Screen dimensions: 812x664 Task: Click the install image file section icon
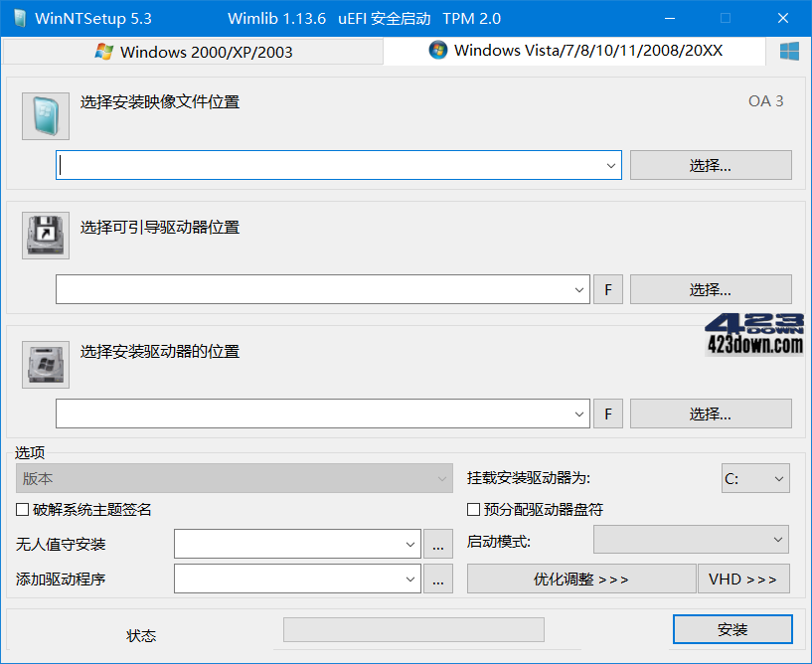[45, 115]
